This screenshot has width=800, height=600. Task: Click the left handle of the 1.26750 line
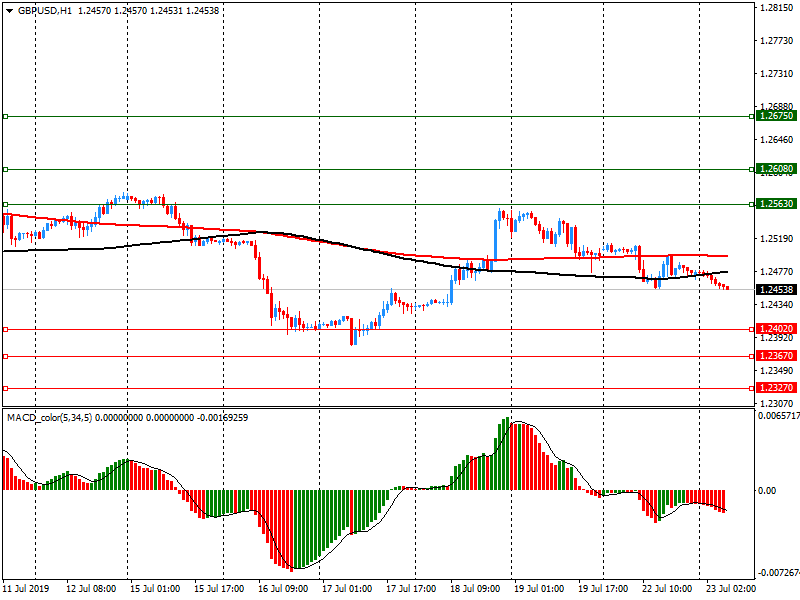tap(6, 116)
